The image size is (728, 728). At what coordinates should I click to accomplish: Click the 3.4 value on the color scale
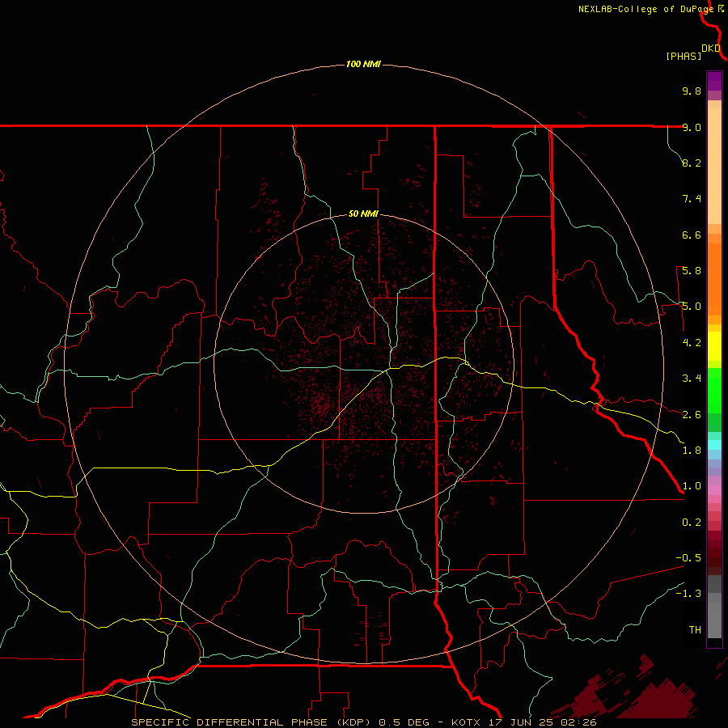pos(692,379)
